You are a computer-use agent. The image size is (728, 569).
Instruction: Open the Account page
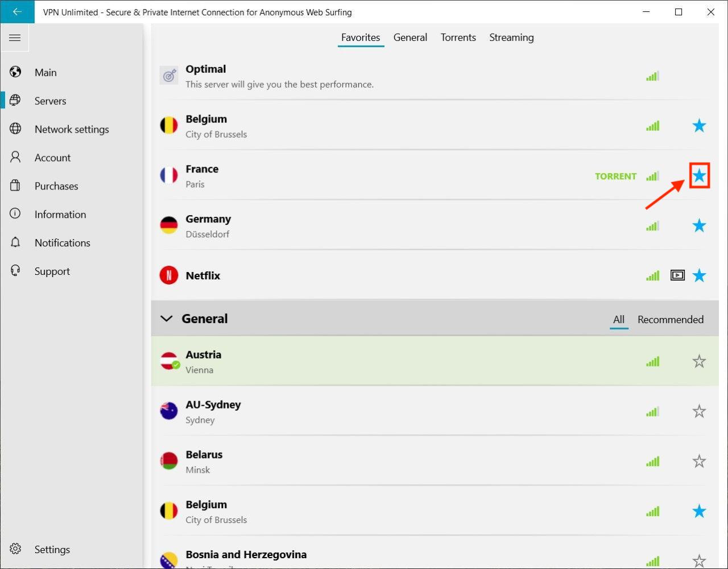52,158
